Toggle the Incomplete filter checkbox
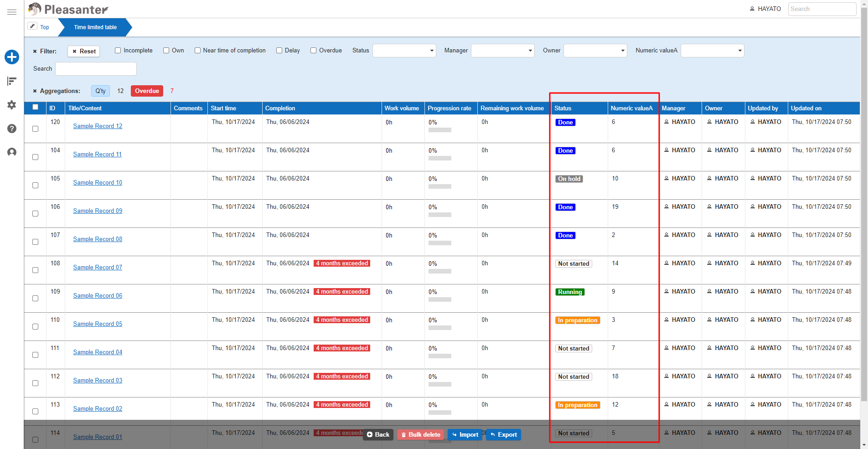Image resolution: width=868 pixels, height=449 pixels. 118,51
